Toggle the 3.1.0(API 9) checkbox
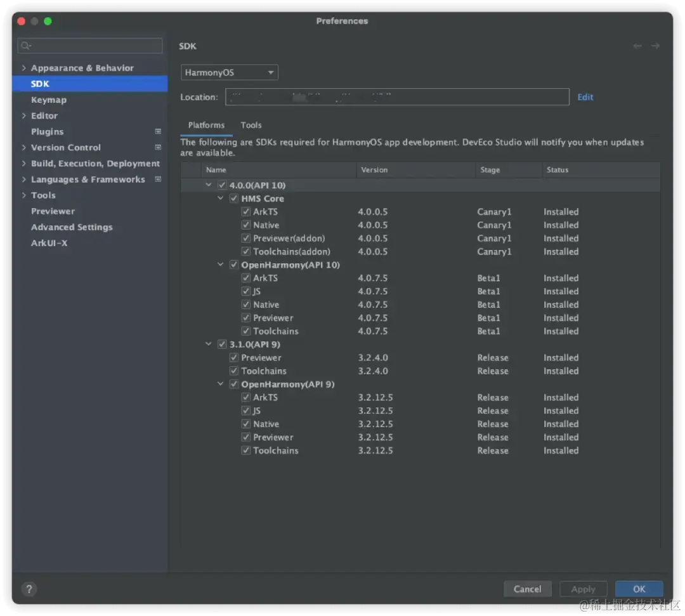This screenshot has height=616, width=685. pyautogui.click(x=222, y=344)
